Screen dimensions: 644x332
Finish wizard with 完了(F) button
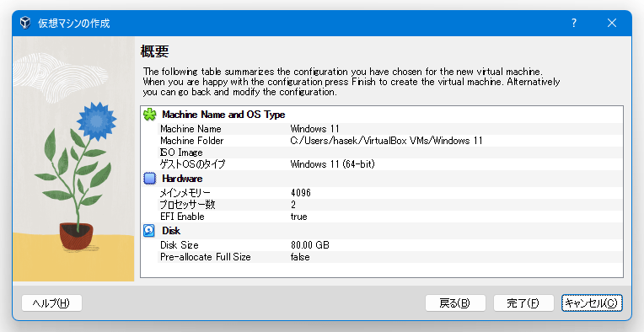point(523,303)
